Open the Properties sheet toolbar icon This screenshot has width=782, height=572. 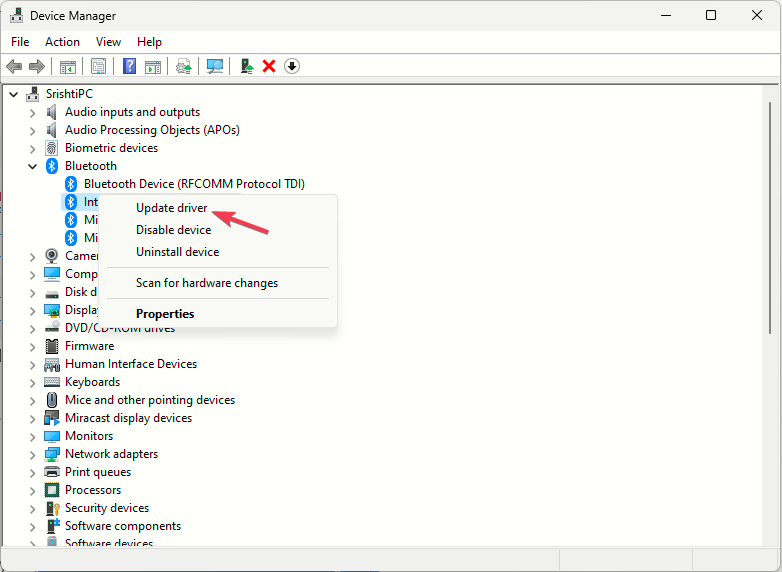click(x=98, y=66)
